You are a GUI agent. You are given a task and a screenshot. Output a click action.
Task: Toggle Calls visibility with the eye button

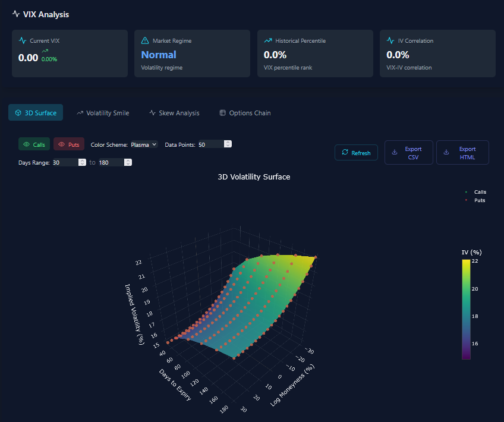tap(34, 144)
